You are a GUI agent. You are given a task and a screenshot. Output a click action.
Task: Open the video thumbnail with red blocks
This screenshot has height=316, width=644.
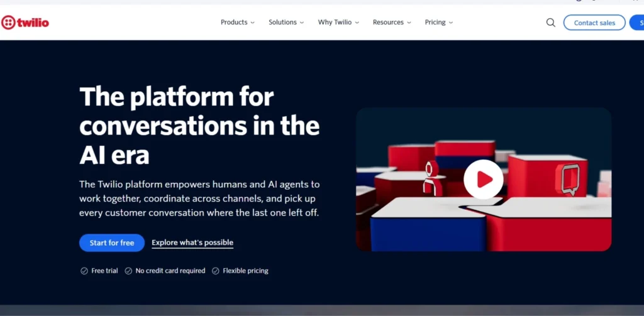484,179
